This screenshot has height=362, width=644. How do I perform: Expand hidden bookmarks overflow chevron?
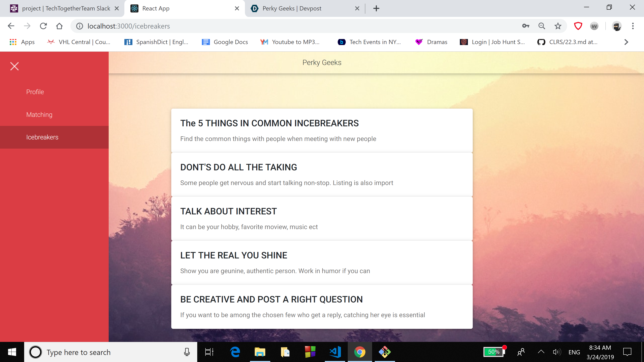click(x=626, y=42)
